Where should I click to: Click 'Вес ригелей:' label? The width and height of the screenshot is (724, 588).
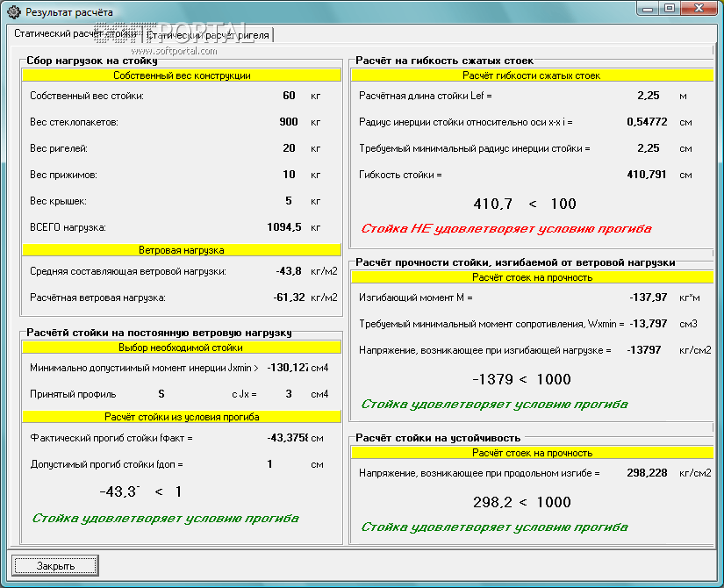click(x=59, y=148)
